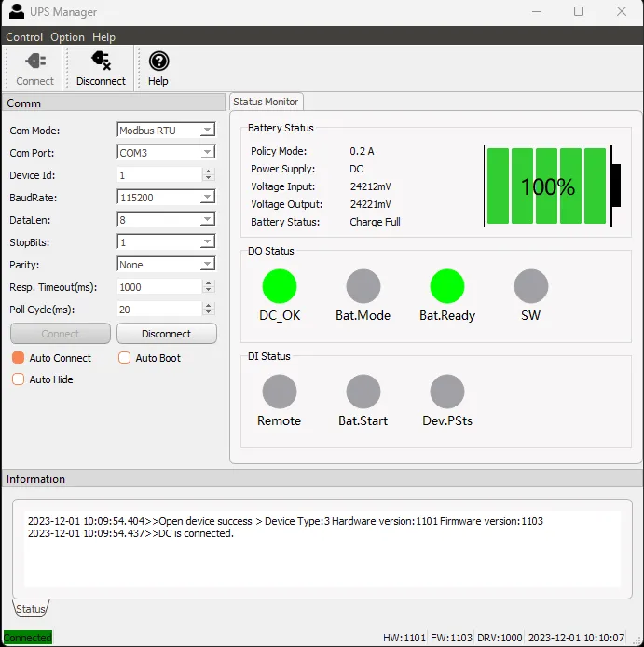Click the Connected status indicator
Screen dimensions: 644x647
coord(28,638)
